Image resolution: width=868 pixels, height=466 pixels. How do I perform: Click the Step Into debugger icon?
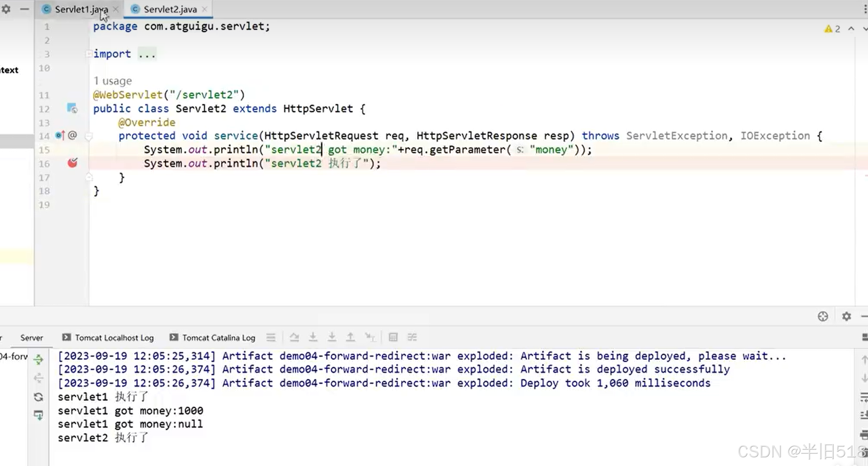point(313,337)
